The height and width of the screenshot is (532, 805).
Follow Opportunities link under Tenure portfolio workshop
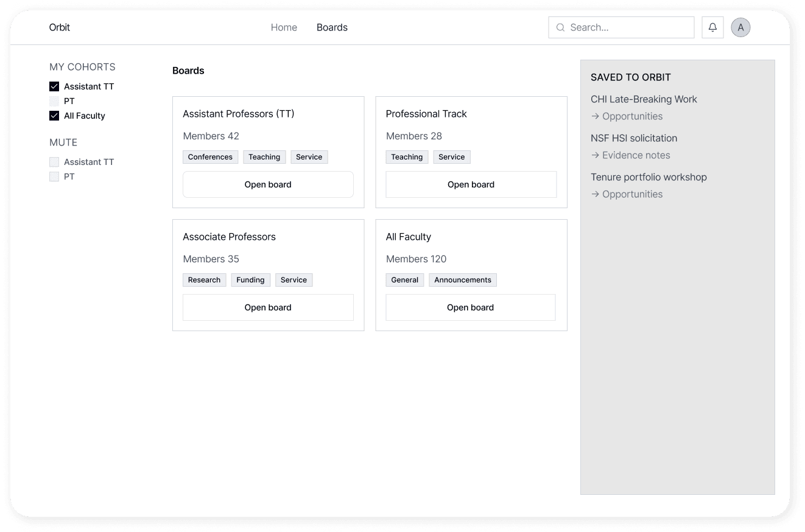627,194
